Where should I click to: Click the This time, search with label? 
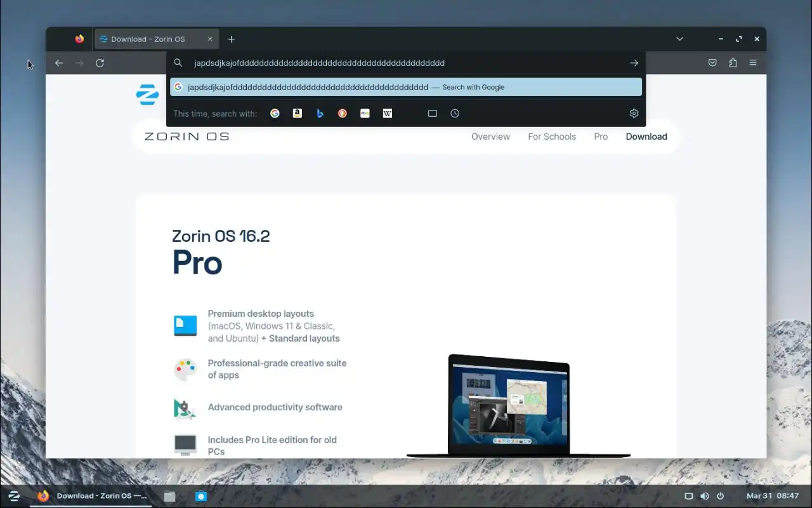click(x=215, y=114)
